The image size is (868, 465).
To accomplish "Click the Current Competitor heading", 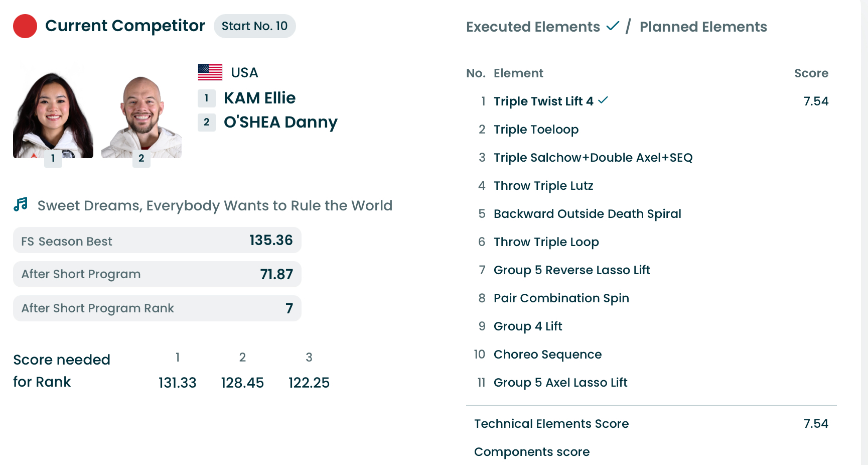I will click(125, 26).
